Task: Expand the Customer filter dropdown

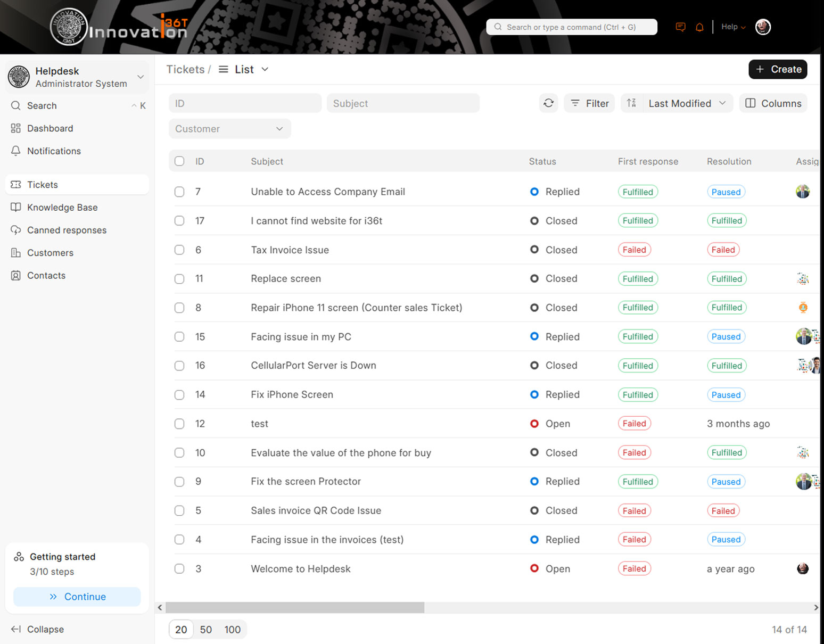Action: click(x=229, y=129)
